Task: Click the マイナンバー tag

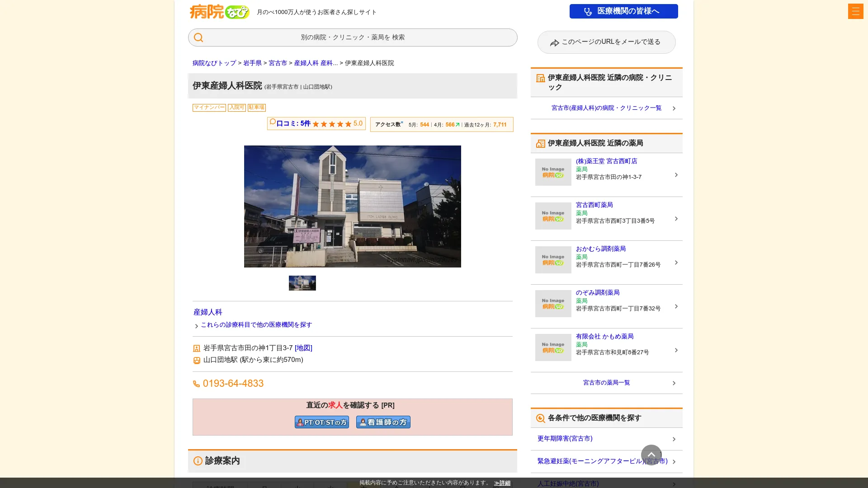Action: pyautogui.click(x=209, y=108)
